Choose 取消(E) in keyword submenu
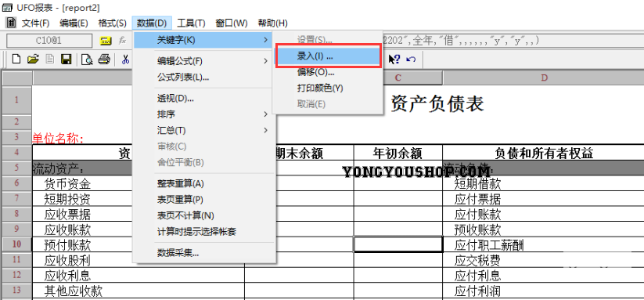The width and height of the screenshot is (644, 300). (x=328, y=104)
